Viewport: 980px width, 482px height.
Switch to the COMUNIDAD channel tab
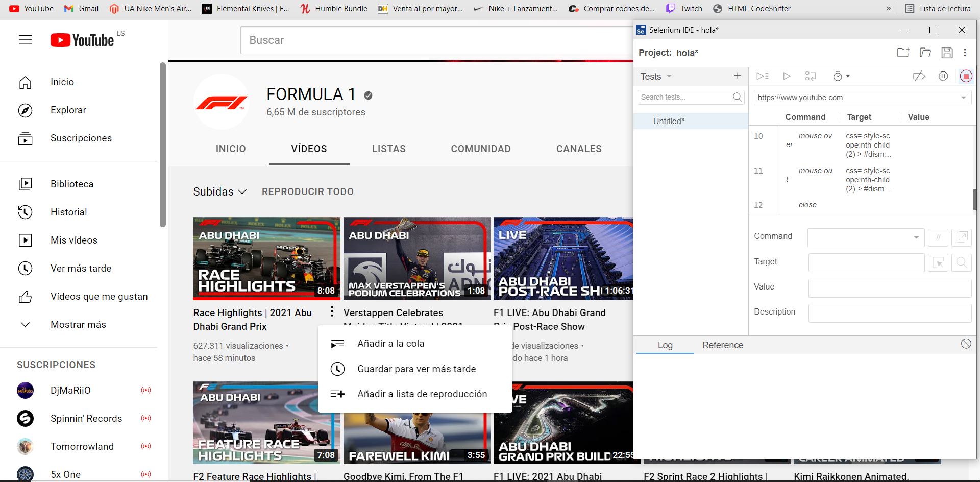click(481, 149)
